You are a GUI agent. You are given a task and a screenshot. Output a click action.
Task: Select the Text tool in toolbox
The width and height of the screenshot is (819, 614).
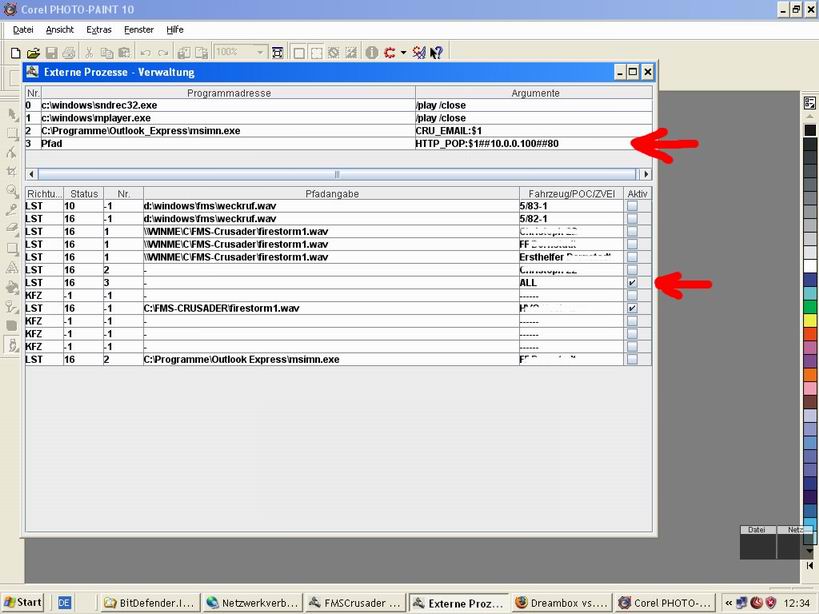coord(12,267)
